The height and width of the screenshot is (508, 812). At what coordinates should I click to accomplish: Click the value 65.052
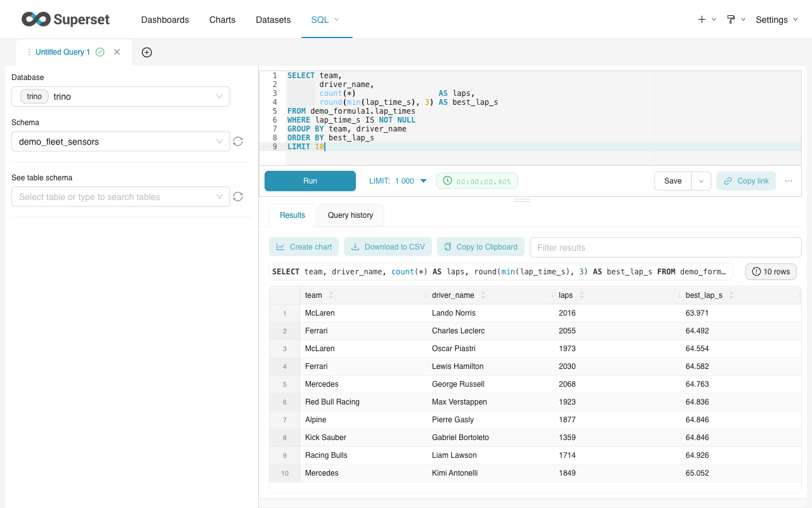click(697, 473)
